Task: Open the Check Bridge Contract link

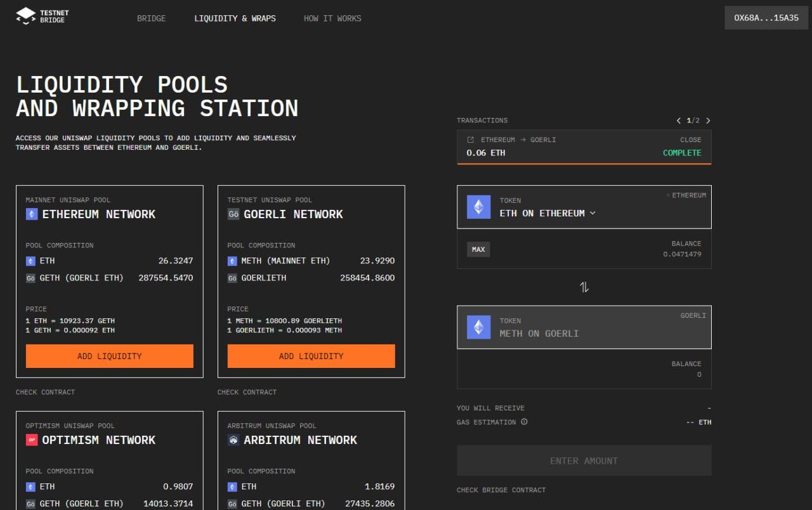Action: pyautogui.click(x=501, y=490)
